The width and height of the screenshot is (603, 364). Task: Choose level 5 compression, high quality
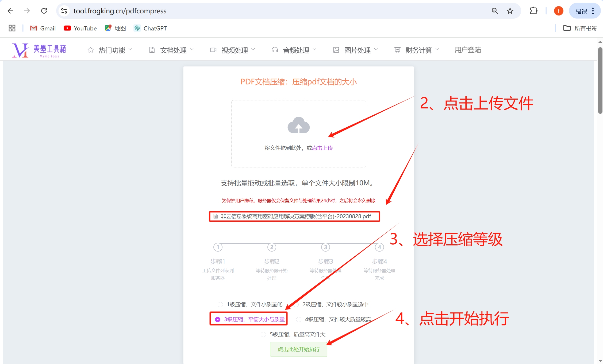pyautogui.click(x=263, y=334)
